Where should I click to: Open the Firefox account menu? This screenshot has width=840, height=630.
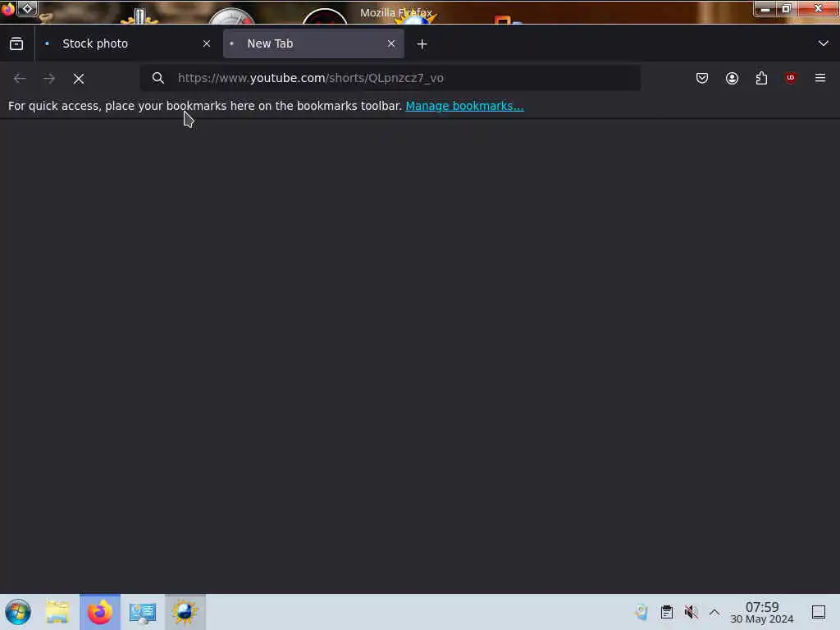[732, 78]
